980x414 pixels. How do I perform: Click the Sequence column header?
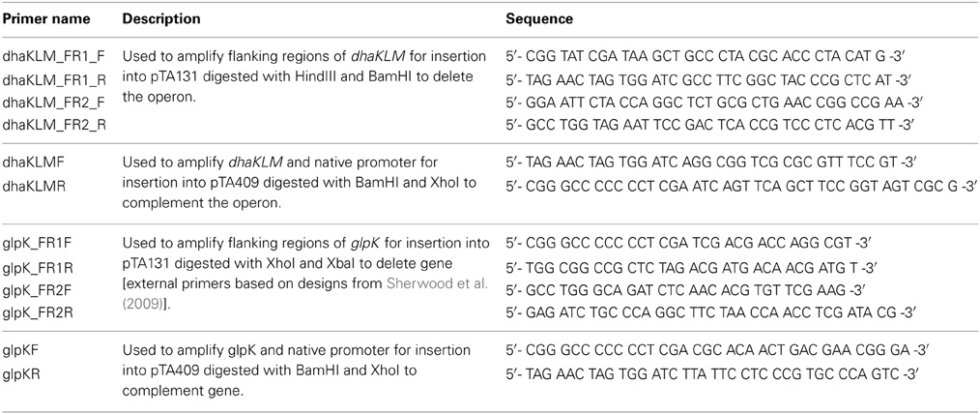pyautogui.click(x=538, y=18)
